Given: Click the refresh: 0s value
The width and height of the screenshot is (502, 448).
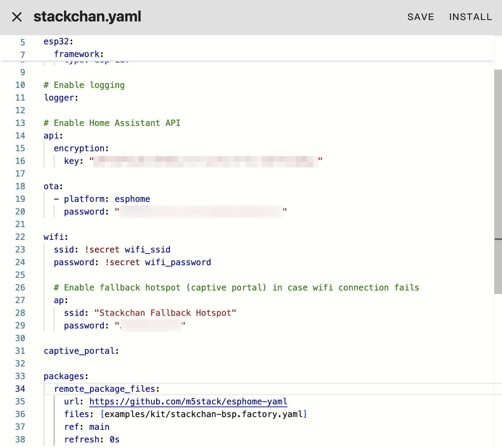Looking at the screenshot, I should [x=114, y=440].
